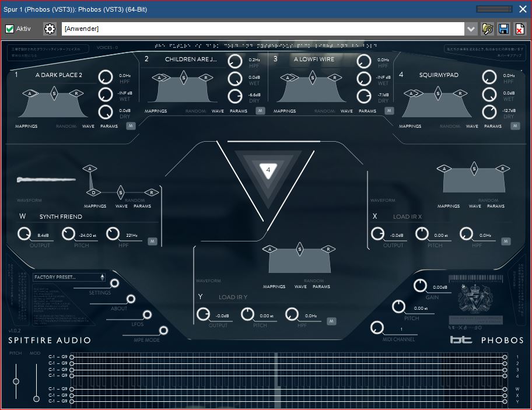Click right key range handle of row W

pos(505,389)
